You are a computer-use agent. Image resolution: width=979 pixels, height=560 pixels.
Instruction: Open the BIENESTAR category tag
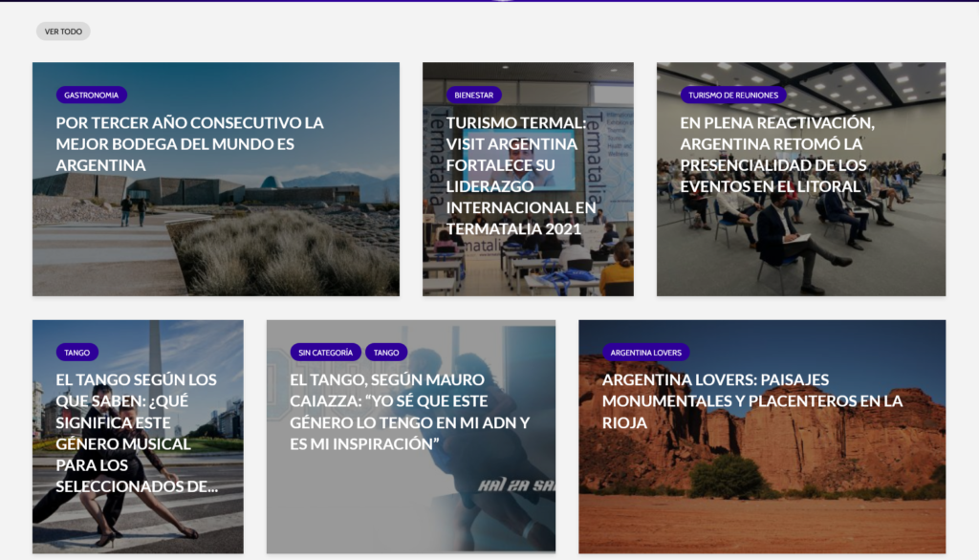coord(474,96)
